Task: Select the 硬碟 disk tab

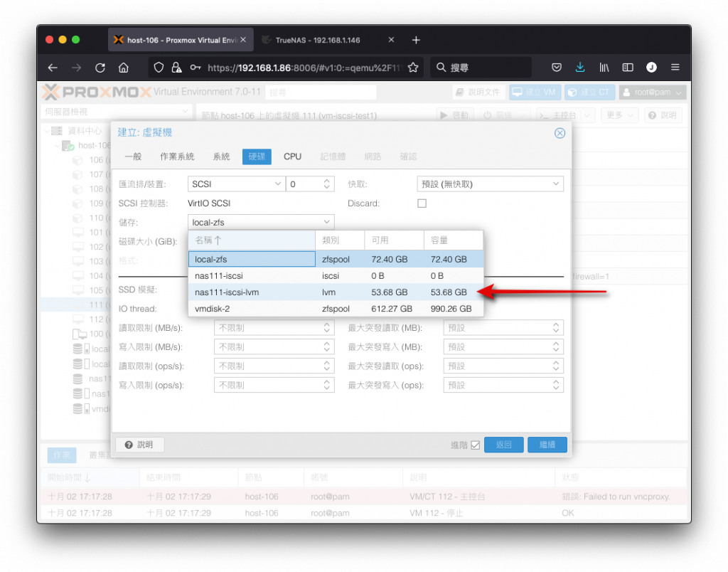Action: (257, 157)
